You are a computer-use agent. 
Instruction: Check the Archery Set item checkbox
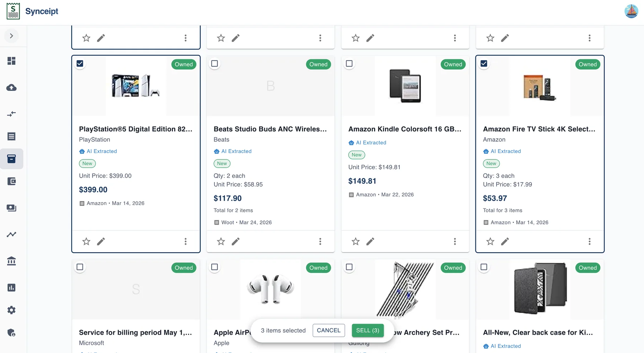349,267
